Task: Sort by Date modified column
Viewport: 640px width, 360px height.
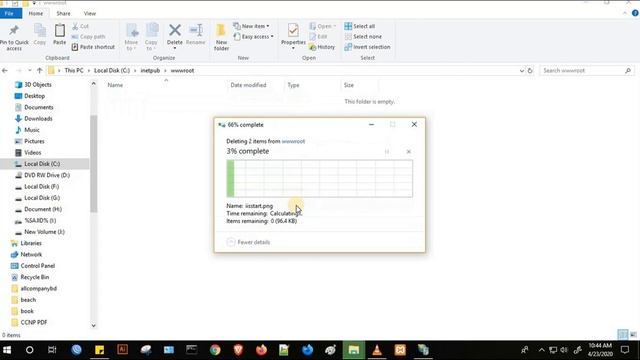Action: coord(248,85)
